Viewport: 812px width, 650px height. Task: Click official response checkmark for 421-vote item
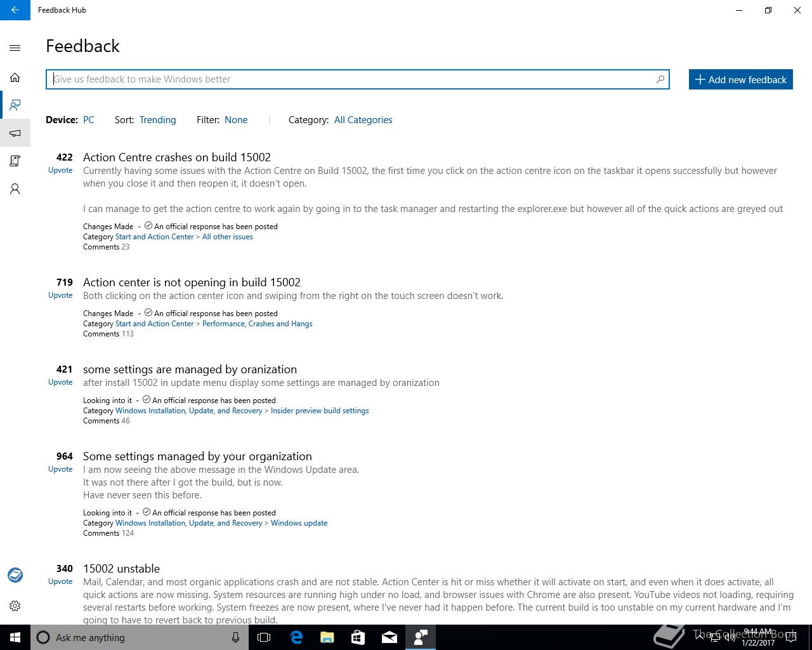tap(147, 399)
